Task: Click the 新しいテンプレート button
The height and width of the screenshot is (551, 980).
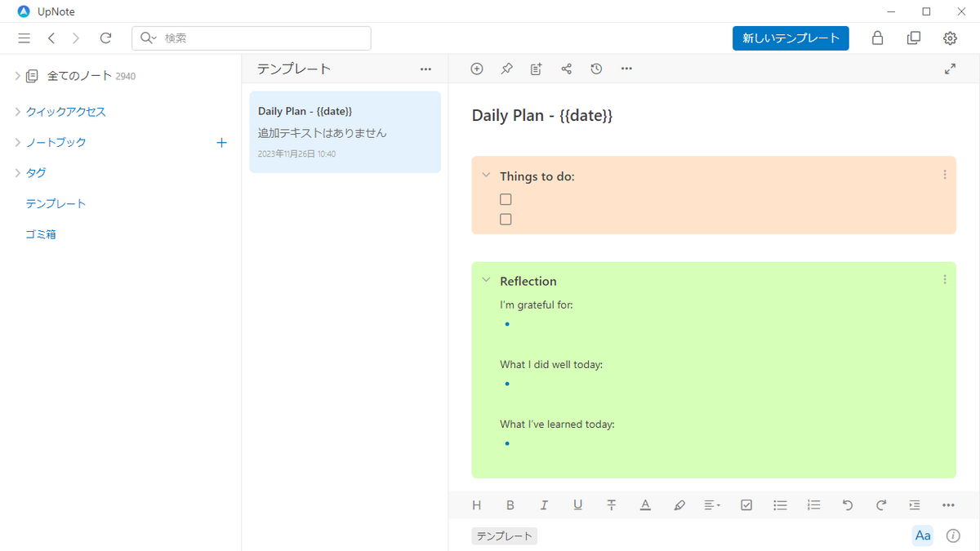Action: point(791,38)
